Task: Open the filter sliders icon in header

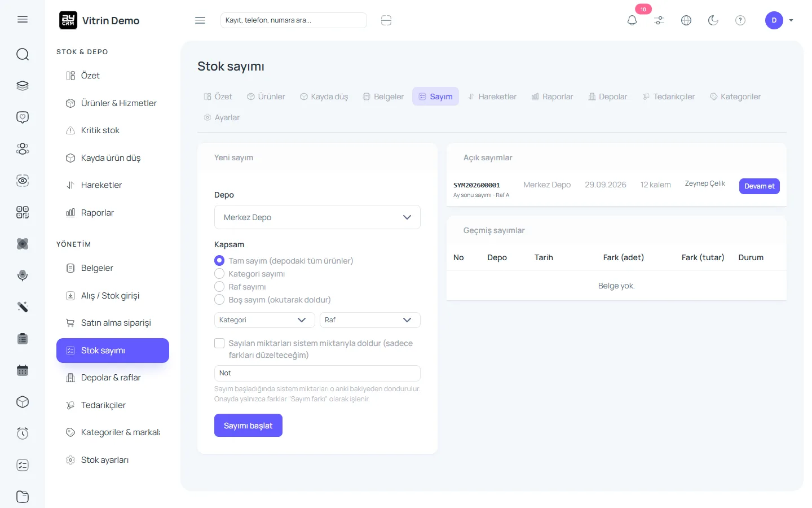Action: pyautogui.click(x=659, y=20)
